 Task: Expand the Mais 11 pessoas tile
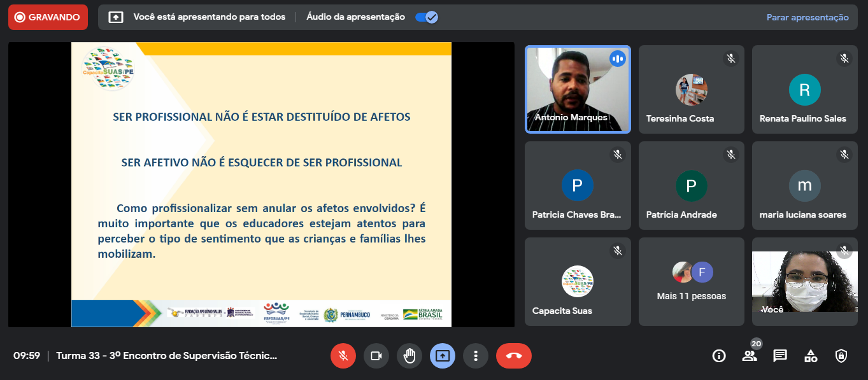(x=691, y=281)
